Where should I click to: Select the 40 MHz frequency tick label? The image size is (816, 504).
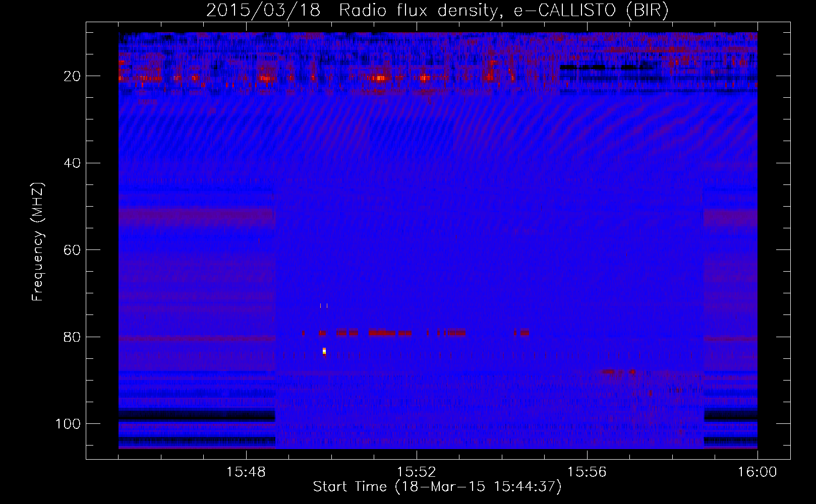click(x=72, y=163)
